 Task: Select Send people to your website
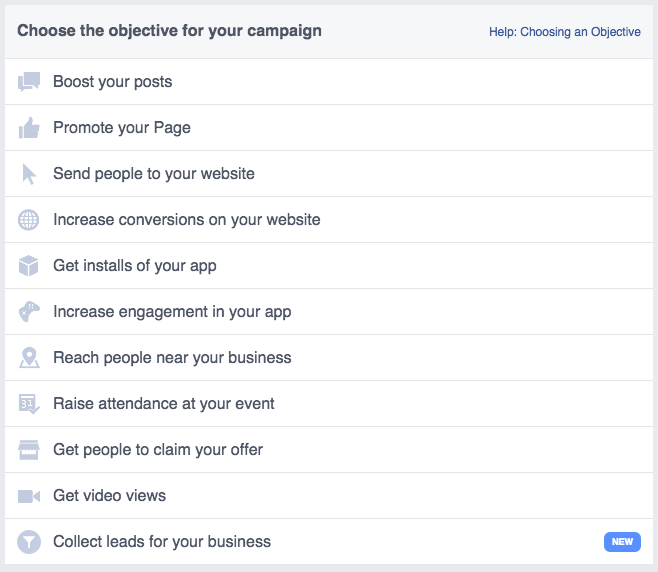click(153, 174)
